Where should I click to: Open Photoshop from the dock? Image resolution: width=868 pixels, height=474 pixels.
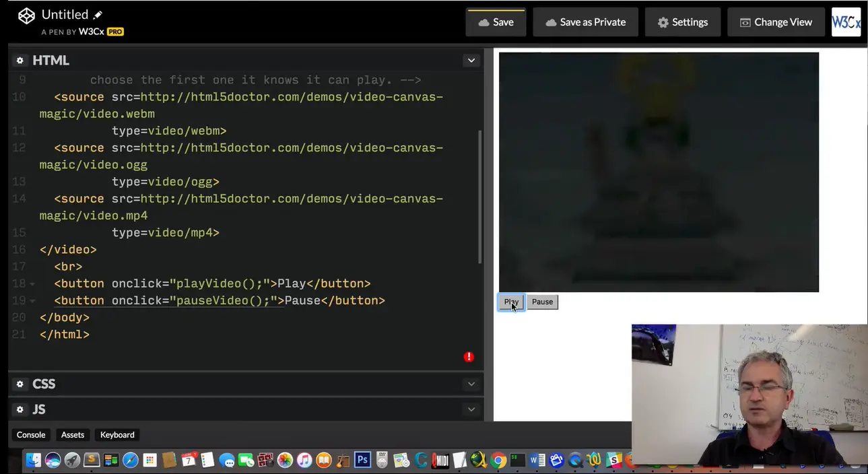362,461
